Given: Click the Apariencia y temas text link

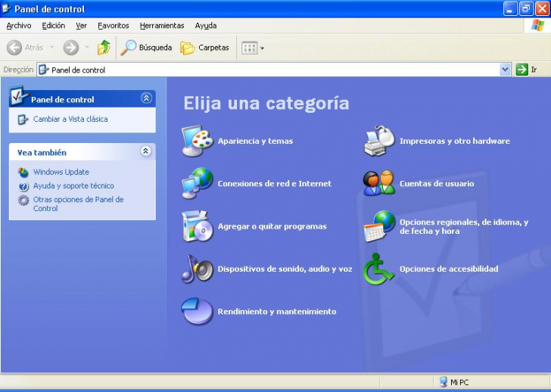Looking at the screenshot, I should point(255,141).
